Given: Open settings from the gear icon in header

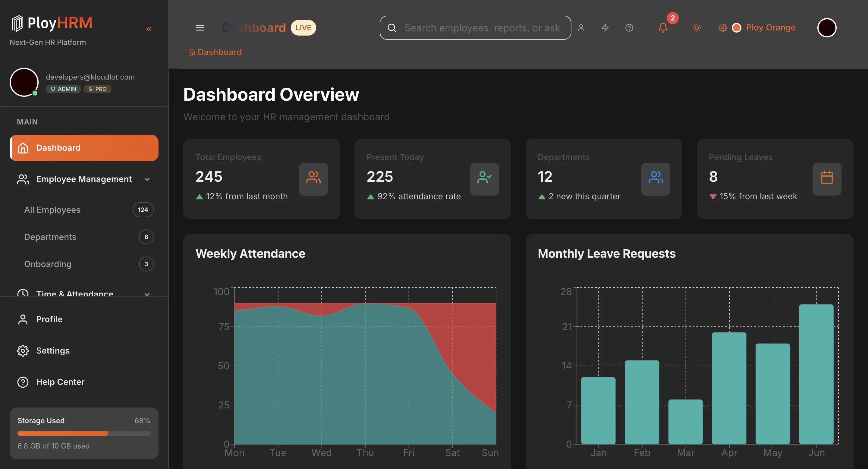Looking at the screenshot, I should (x=722, y=28).
